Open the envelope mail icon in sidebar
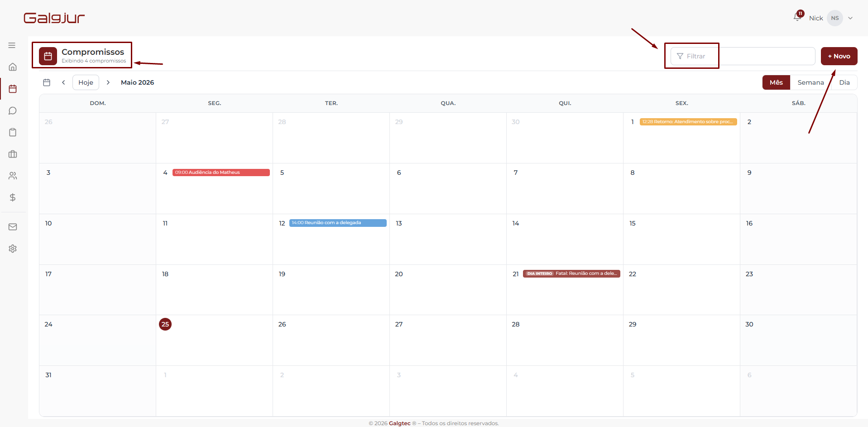868x427 pixels. coord(13,227)
